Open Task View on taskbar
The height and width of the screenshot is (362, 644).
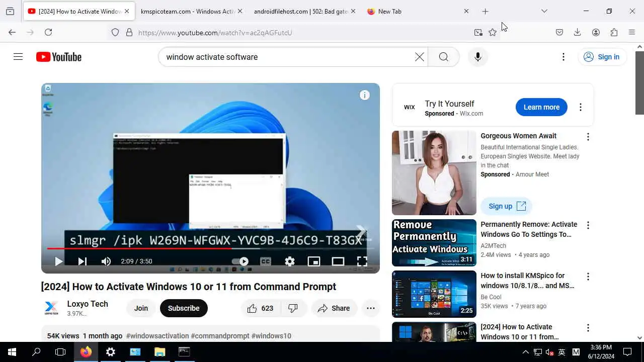point(60,352)
